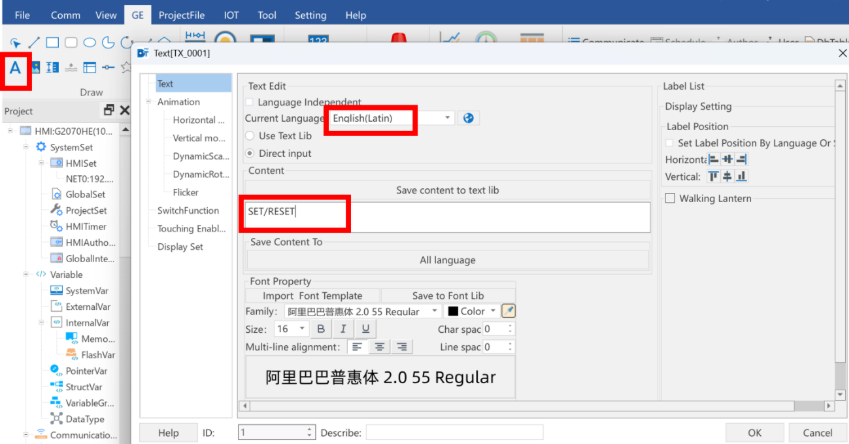The height and width of the screenshot is (444, 849).
Task: Click the black font color swatch
Action: 453,311
